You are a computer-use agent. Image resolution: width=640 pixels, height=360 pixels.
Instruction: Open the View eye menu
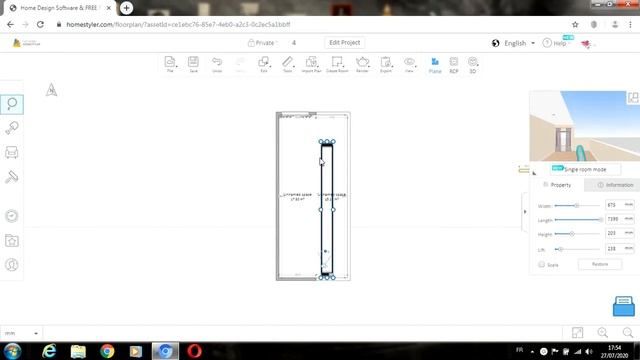(x=409, y=64)
